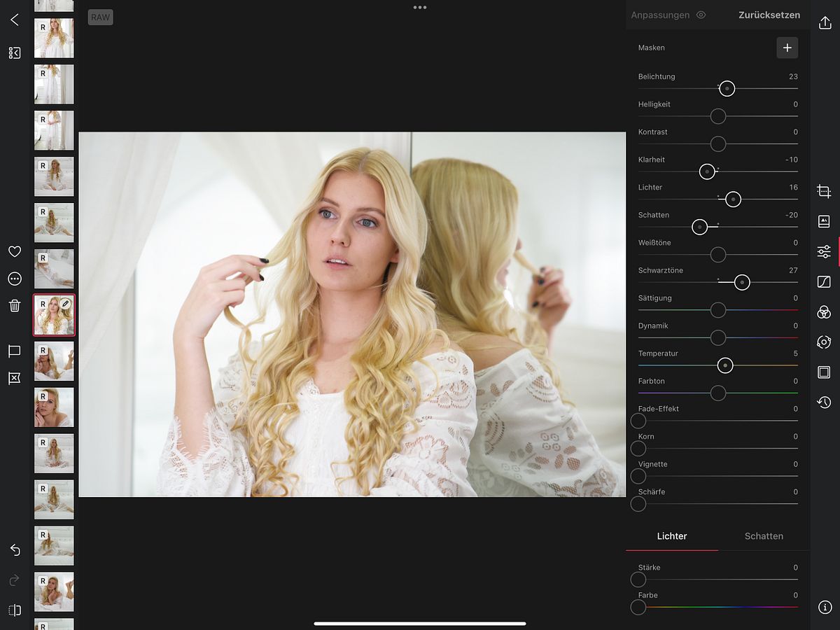This screenshot has height=630, width=840.
Task: Click the Masken label
Action: tap(652, 48)
